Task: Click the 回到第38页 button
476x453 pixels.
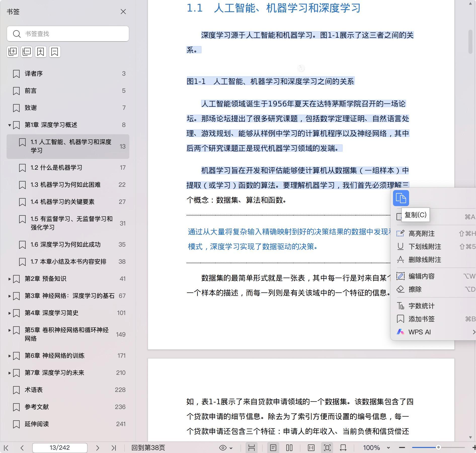Action: pos(148,448)
